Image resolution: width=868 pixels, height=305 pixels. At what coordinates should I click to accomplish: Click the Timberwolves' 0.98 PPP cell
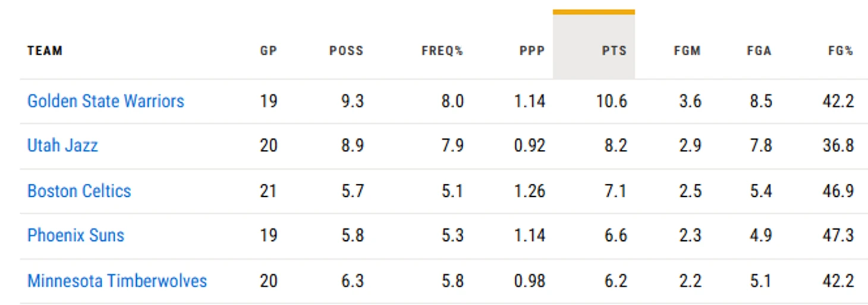[x=530, y=281]
